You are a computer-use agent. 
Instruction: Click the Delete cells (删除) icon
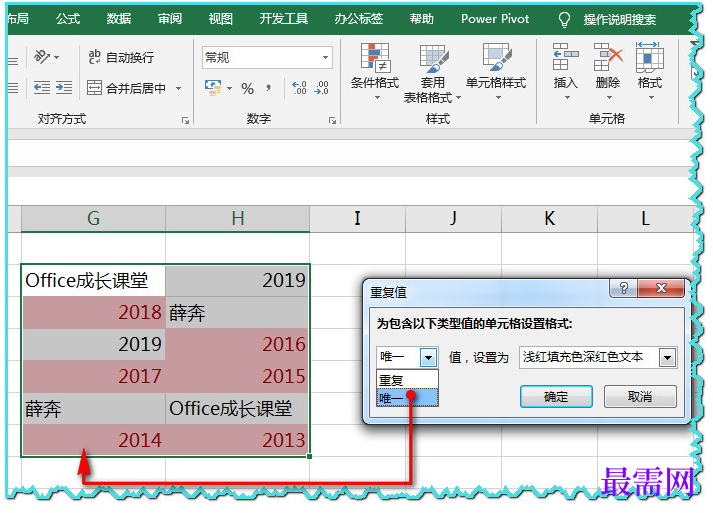point(608,58)
